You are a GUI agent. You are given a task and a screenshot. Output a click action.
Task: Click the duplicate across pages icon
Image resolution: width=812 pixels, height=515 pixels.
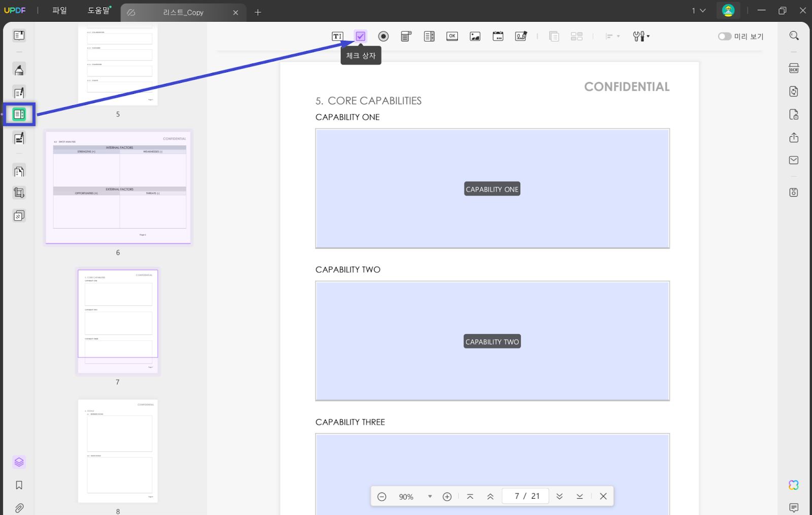(554, 37)
